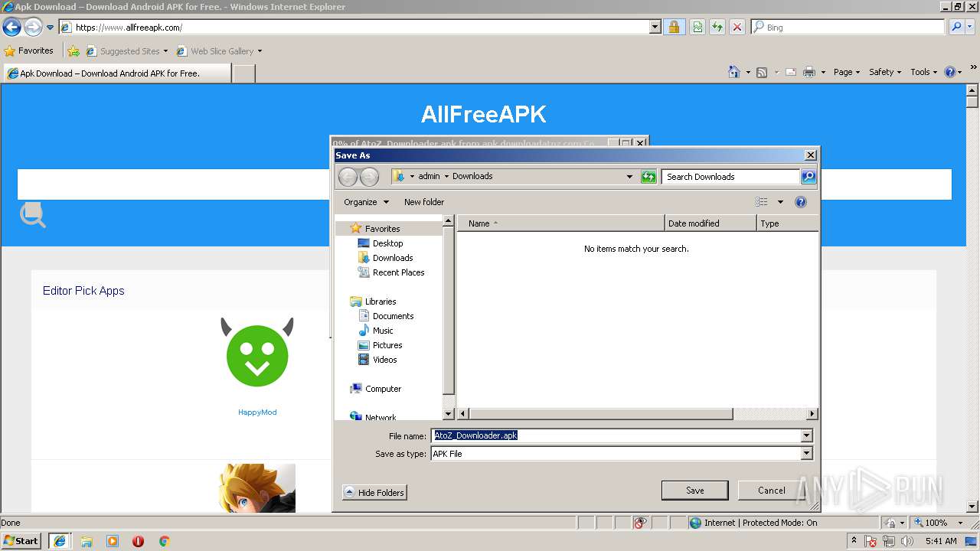Click the IE Forward navigation button
This screenshot has width=980, height=551.
32,28
